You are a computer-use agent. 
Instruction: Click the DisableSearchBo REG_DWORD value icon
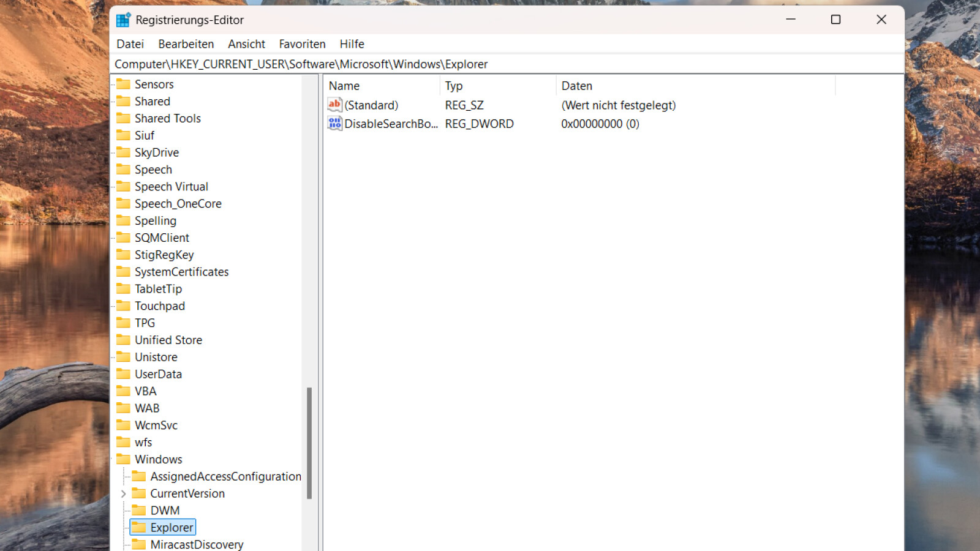334,123
